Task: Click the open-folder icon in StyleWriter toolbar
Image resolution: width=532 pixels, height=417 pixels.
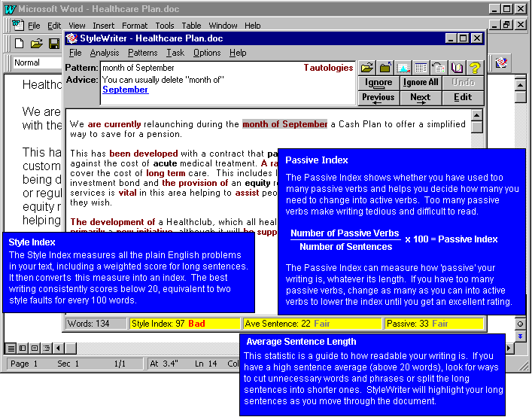Action: [367, 68]
